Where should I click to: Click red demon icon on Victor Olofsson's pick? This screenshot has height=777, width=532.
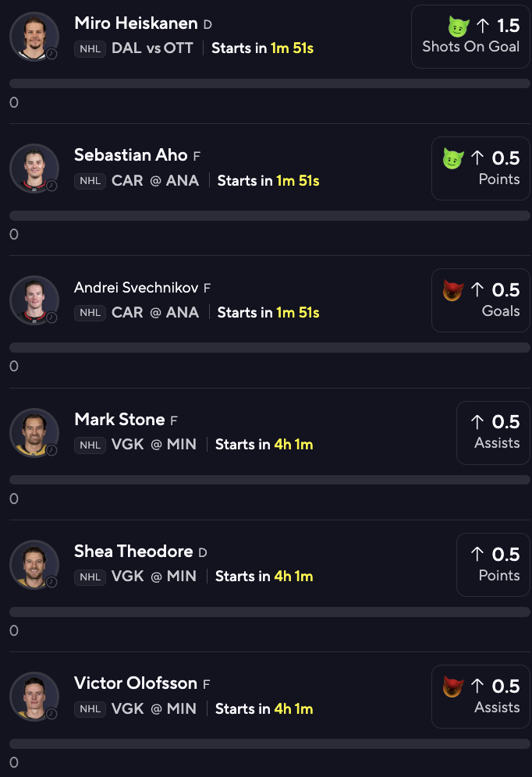453,687
